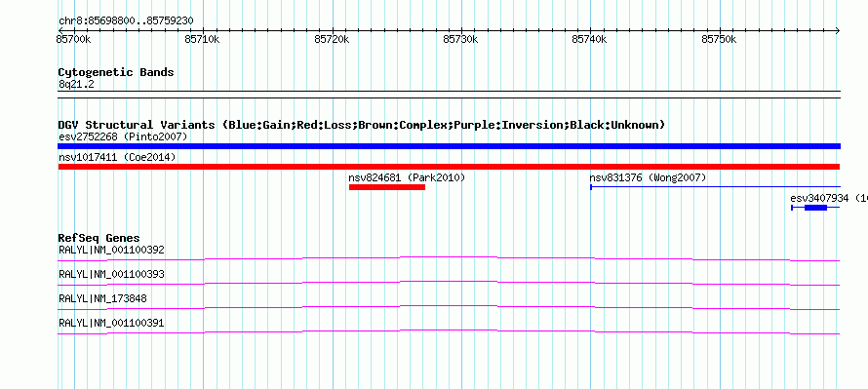Click the chr8:85698800..85759230 coordinates text

(126, 21)
